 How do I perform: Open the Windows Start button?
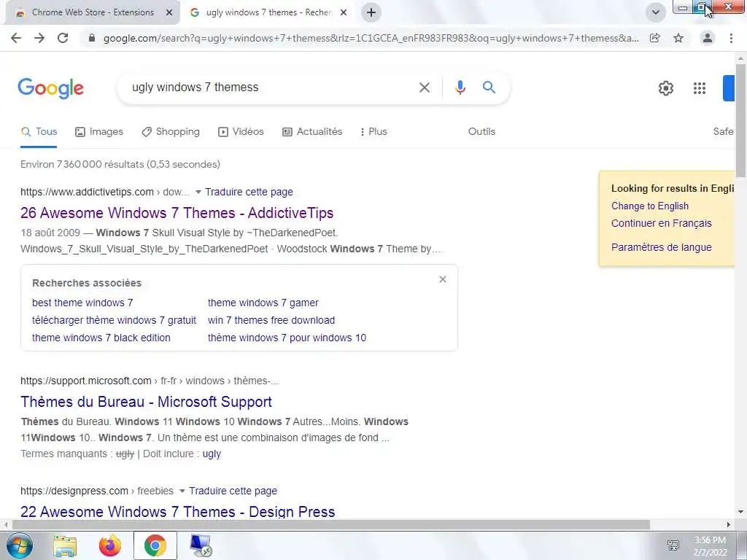coord(20,545)
